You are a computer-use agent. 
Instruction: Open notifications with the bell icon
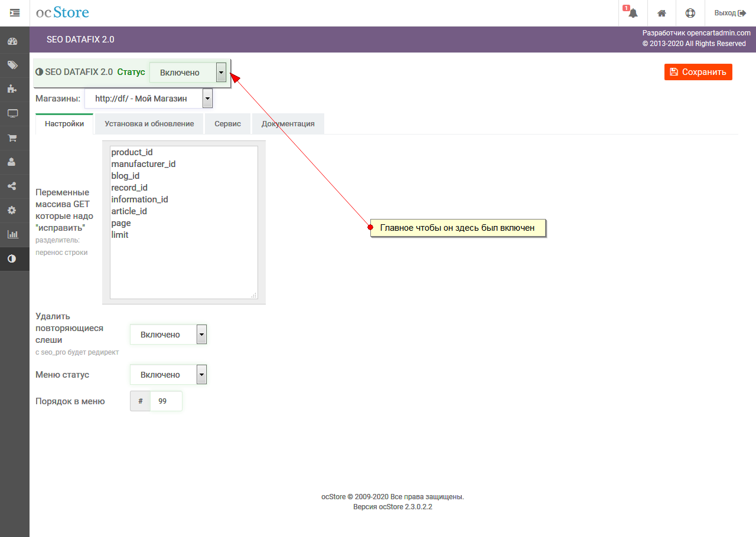(633, 13)
